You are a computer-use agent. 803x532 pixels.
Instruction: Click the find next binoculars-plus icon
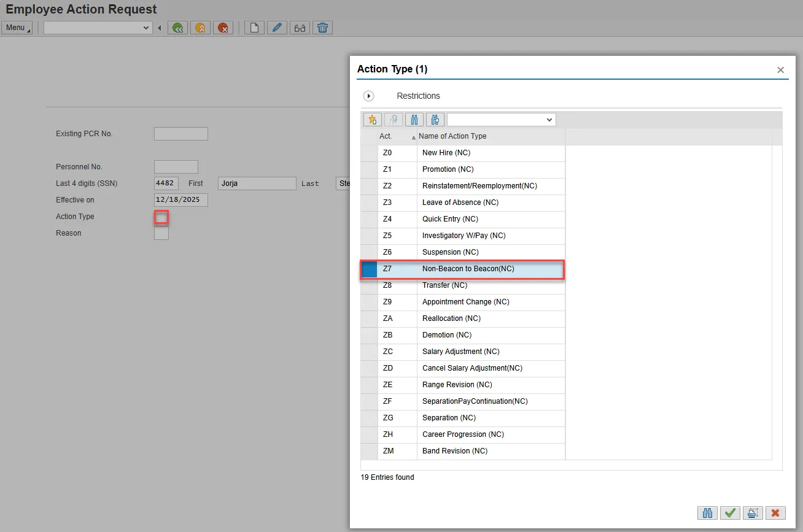coord(435,120)
